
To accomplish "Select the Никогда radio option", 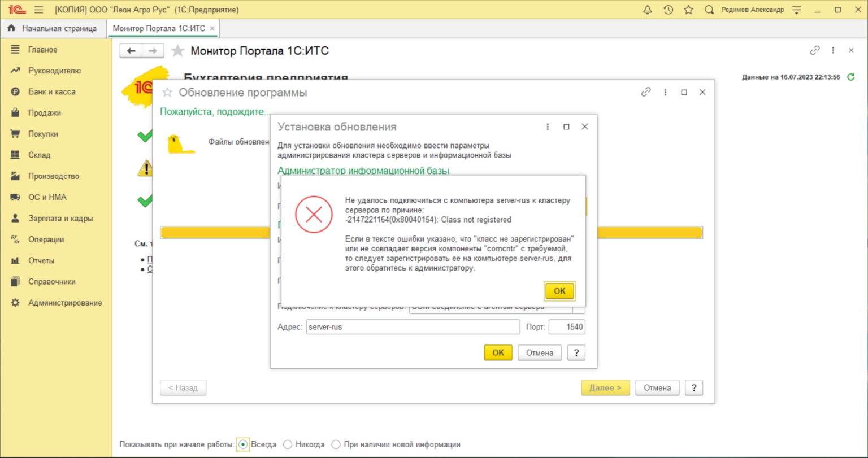I will pyautogui.click(x=287, y=444).
